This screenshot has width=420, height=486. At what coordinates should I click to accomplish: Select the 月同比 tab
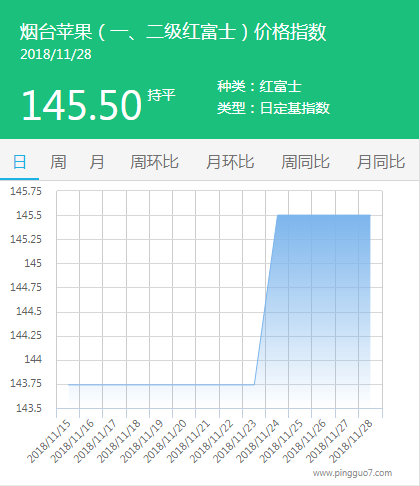click(x=381, y=162)
